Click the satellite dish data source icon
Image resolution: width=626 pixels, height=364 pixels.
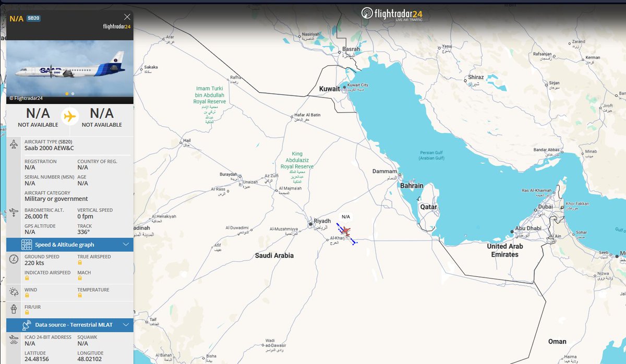click(27, 325)
